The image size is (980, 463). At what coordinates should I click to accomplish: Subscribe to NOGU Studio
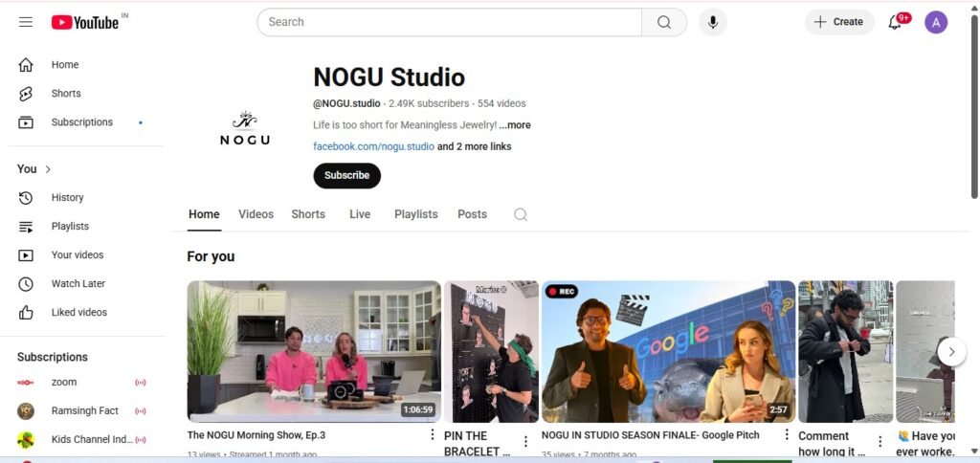[x=346, y=176]
